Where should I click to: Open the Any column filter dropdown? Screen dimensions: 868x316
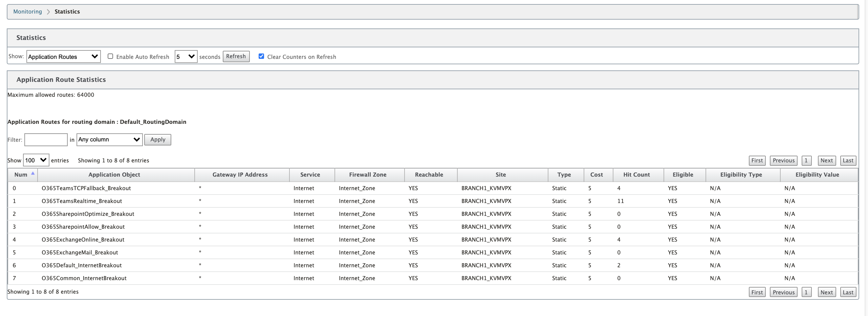[109, 140]
